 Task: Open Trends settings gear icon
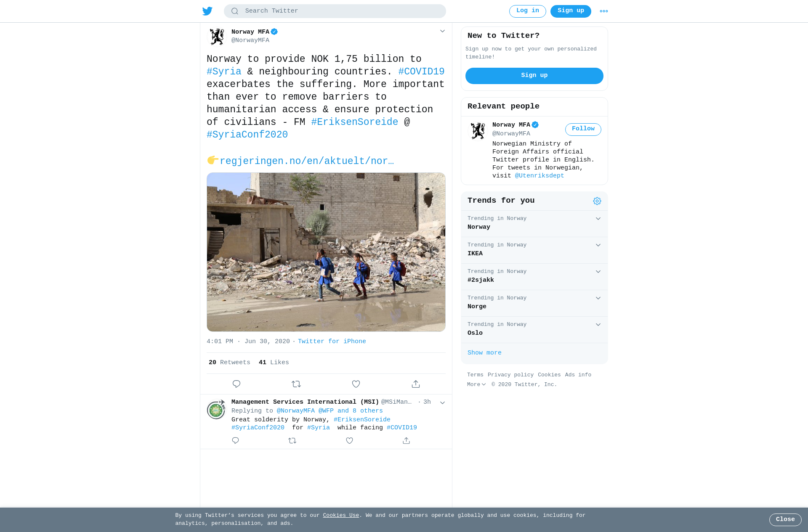coord(597,201)
